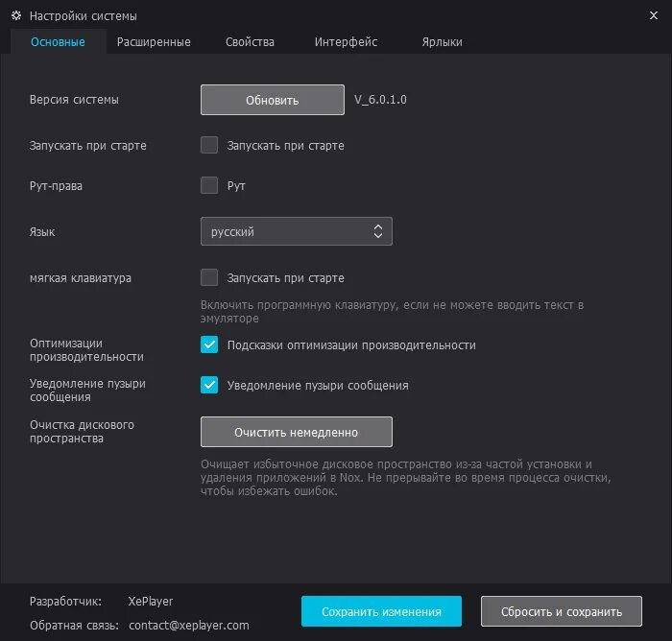Click the Обновить system version button

pyautogui.click(x=272, y=100)
